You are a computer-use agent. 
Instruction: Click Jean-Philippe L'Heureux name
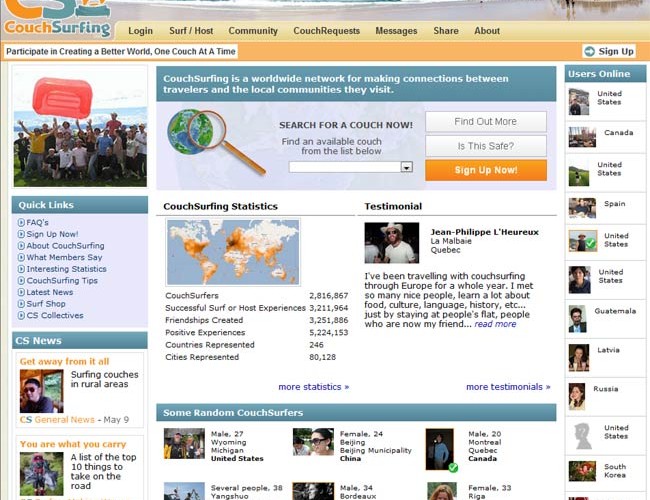click(x=485, y=232)
